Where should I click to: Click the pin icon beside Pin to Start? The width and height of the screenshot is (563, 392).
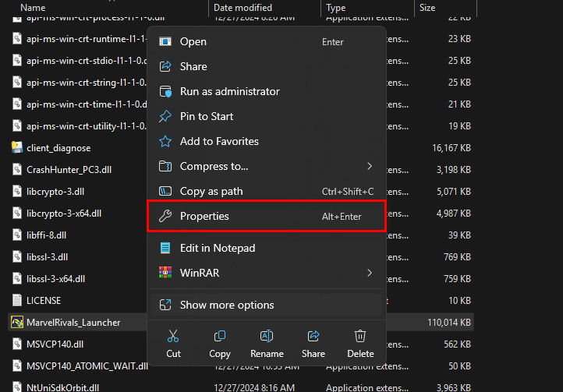165,116
